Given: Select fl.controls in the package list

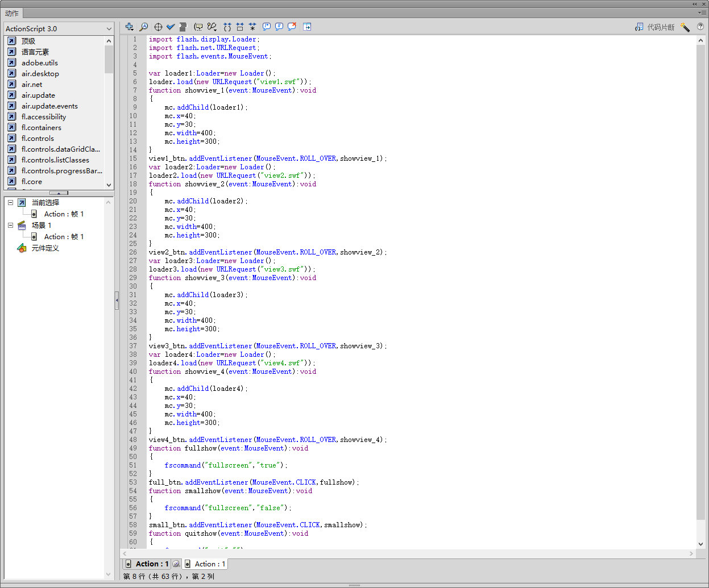Looking at the screenshot, I should [38, 138].
